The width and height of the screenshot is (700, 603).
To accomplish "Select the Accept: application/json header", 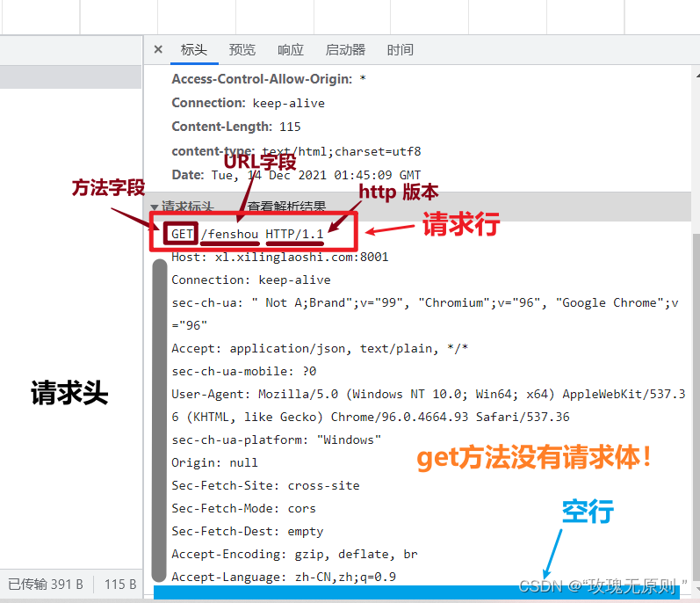I will click(320, 348).
